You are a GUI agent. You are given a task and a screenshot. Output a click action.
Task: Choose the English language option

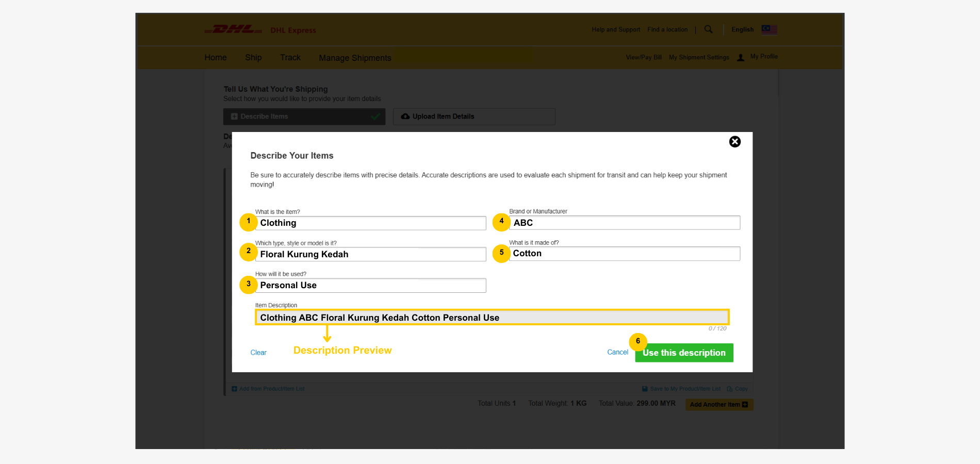[x=742, y=30]
